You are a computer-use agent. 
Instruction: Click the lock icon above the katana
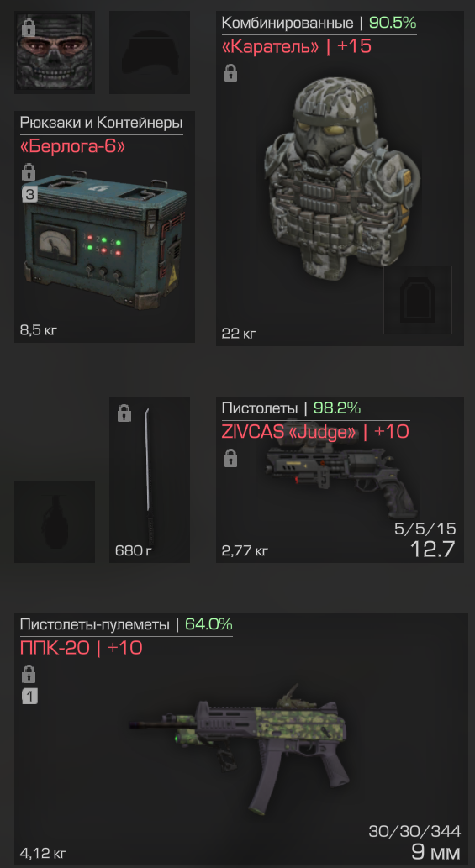tap(124, 413)
